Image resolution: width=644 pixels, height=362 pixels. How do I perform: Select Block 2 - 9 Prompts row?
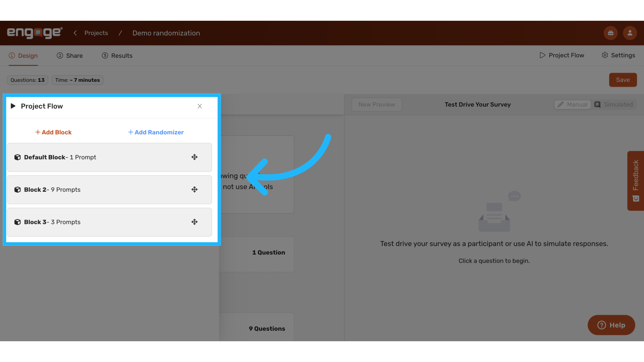click(109, 190)
